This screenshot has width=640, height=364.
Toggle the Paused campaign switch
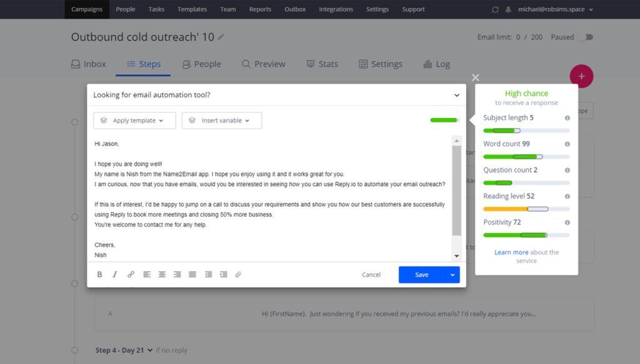coord(585,37)
